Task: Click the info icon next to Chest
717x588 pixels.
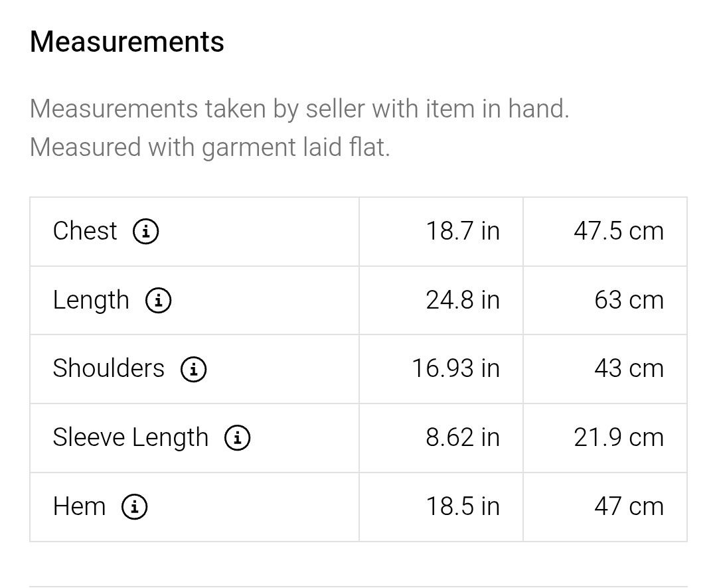Action: pyautogui.click(x=146, y=232)
